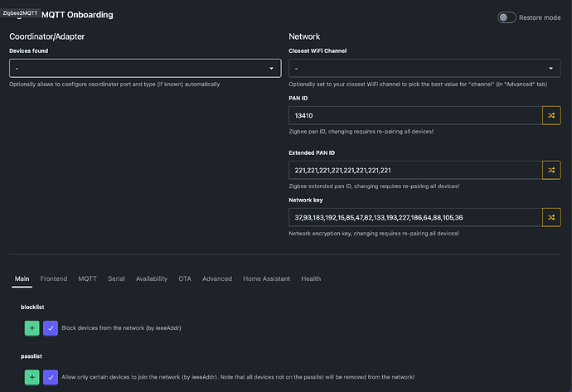This screenshot has height=392, width=572.
Task: Open the MQTT tab
Action: click(88, 278)
